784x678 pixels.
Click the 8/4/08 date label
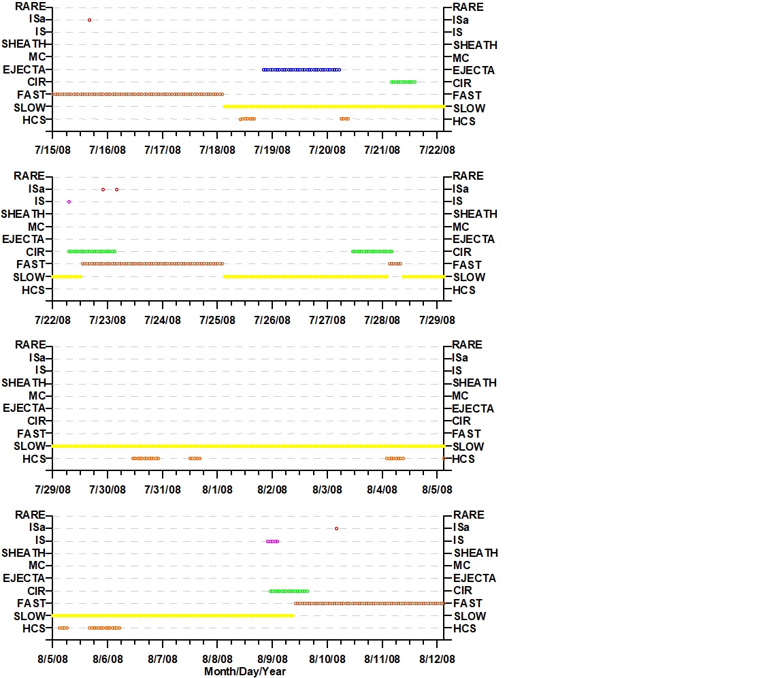click(x=382, y=489)
